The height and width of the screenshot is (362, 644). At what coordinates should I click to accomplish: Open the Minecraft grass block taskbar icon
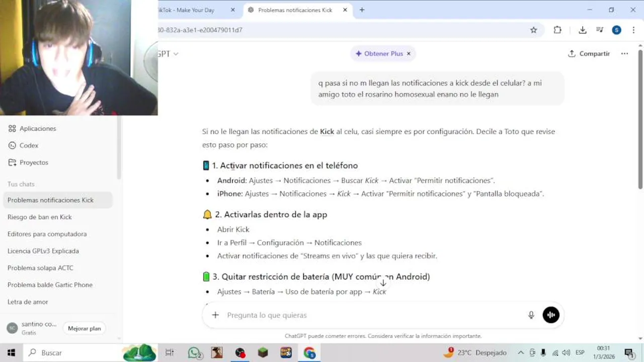pyautogui.click(x=263, y=353)
